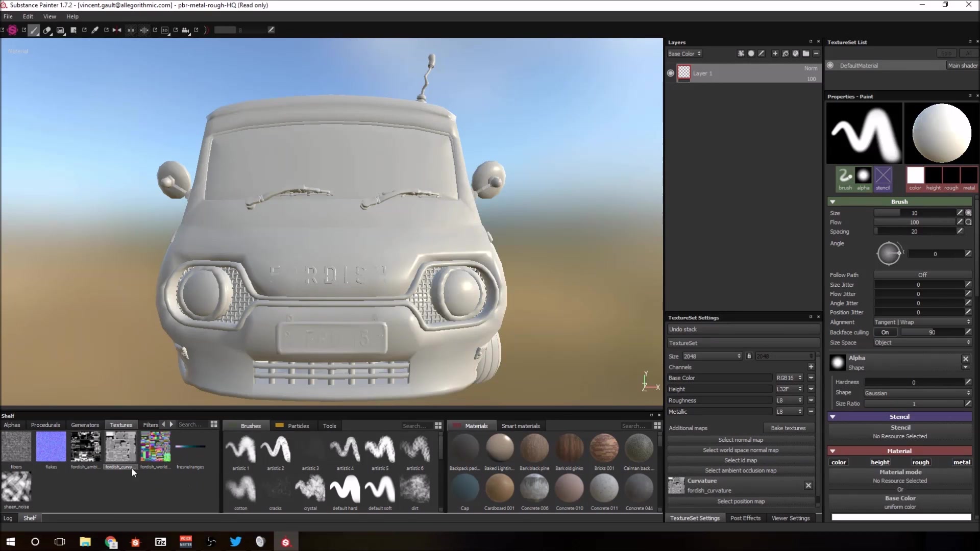980x551 pixels.
Task: Select the Paint brush tool in the toolbar
Action: [34, 30]
